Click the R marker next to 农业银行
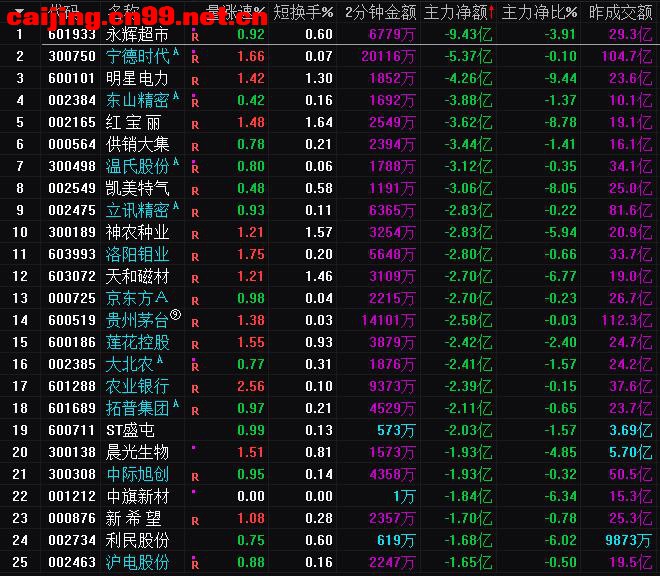The width and height of the screenshot is (660, 576). tap(195, 389)
